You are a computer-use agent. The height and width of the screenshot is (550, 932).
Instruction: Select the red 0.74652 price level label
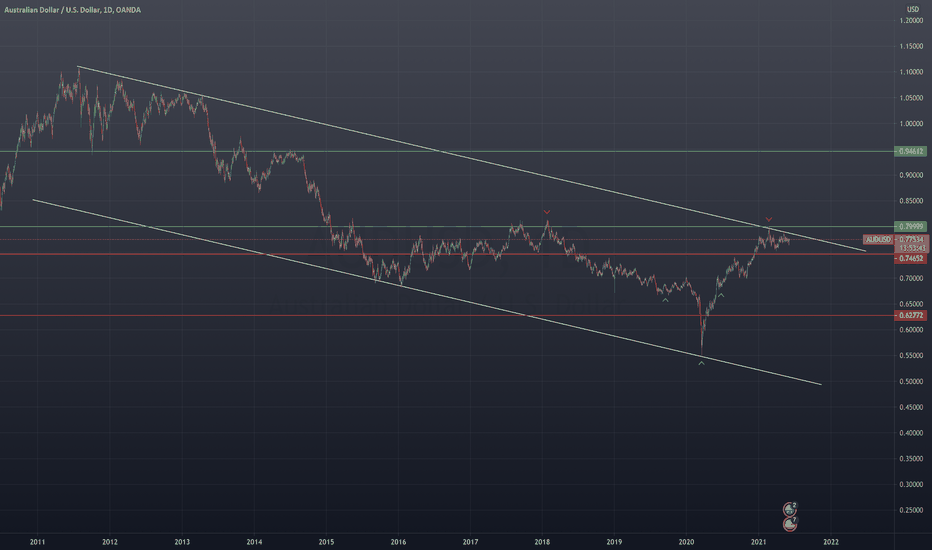911,259
